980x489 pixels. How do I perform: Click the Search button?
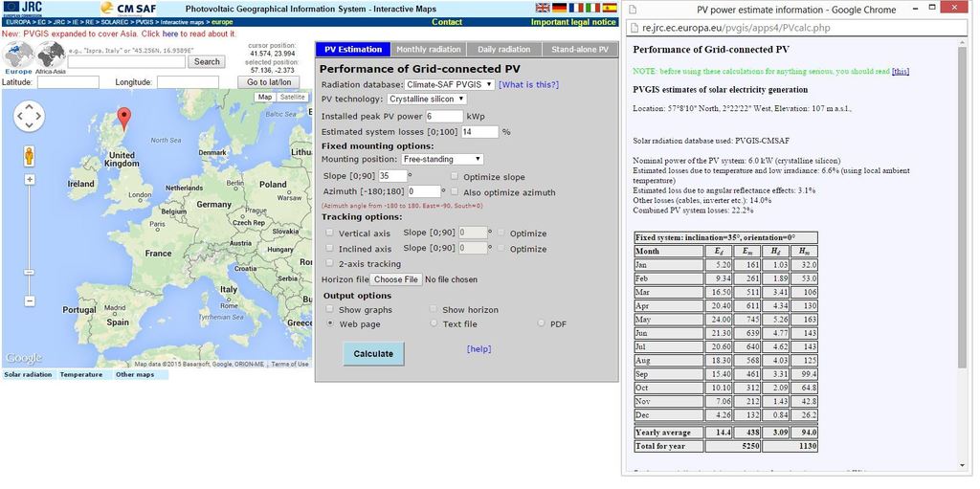207,62
